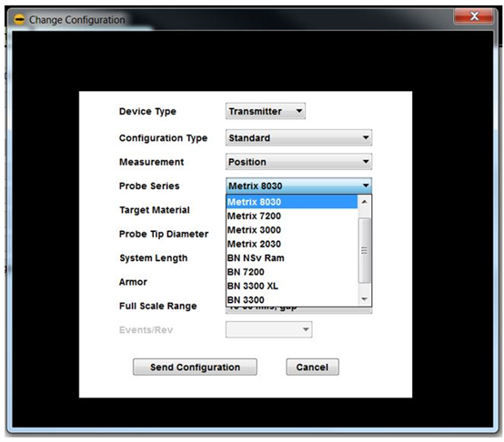Pick Metrix 2030 from the list

pos(292,244)
